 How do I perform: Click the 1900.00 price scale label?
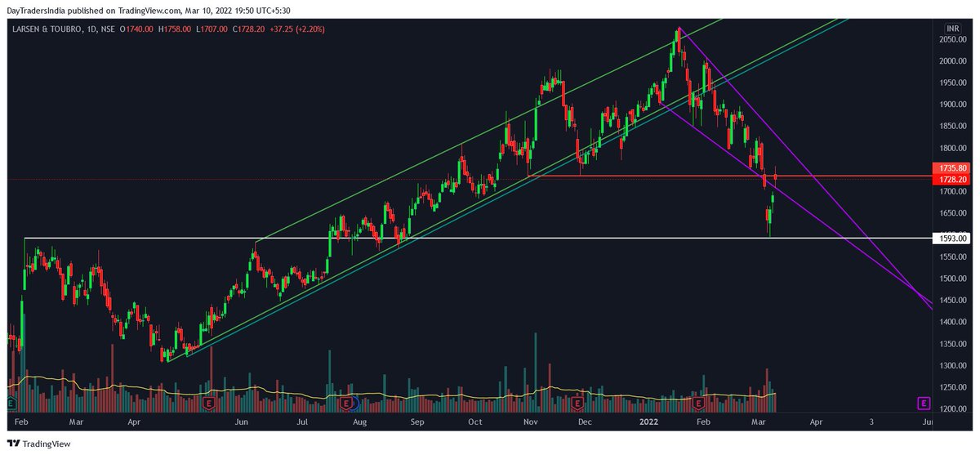(953, 105)
